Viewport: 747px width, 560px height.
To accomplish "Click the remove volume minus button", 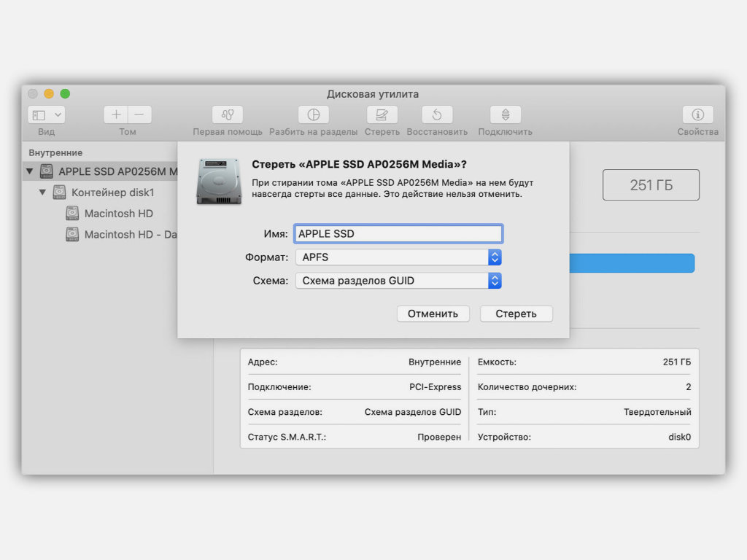I will click(139, 115).
